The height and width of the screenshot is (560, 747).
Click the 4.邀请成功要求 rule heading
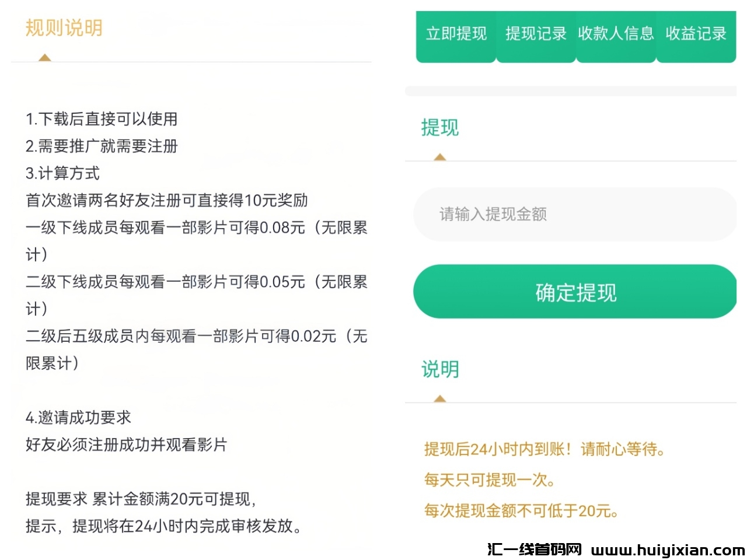(x=78, y=418)
